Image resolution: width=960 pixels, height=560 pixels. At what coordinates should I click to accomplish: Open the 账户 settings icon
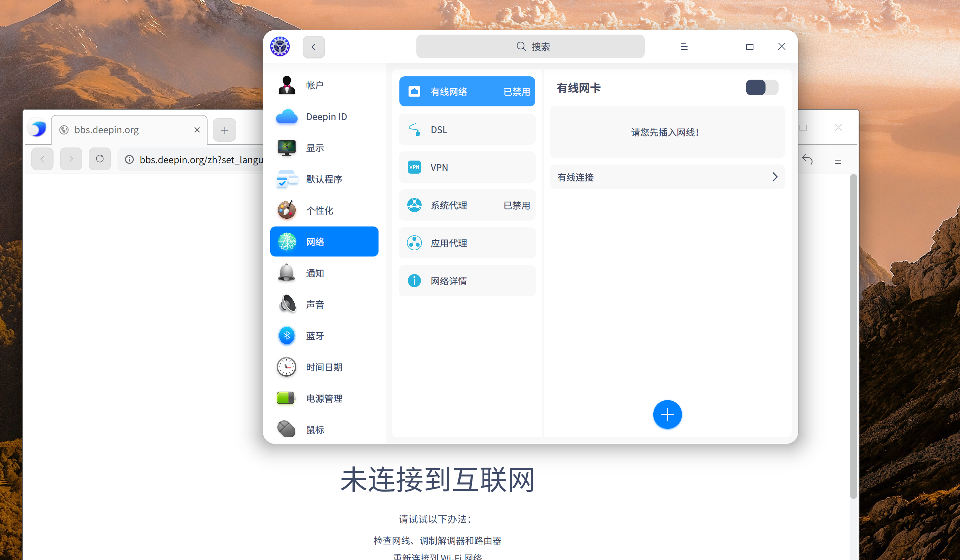coord(286,85)
